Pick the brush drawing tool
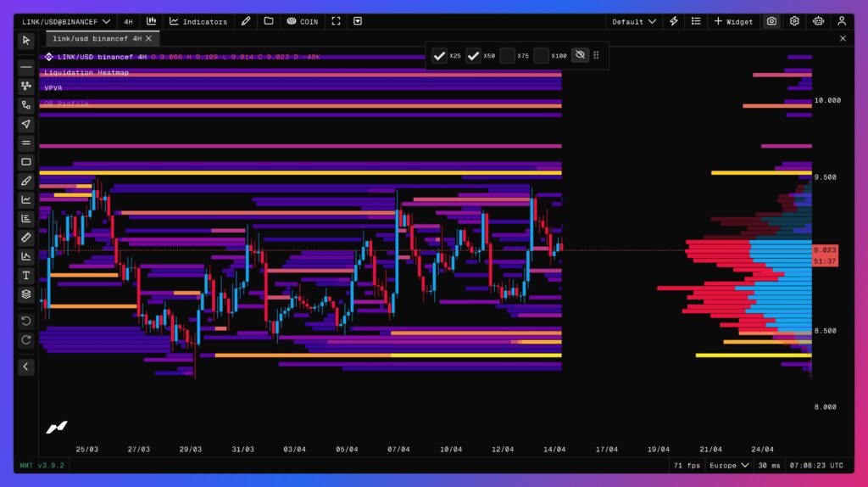 pos(26,181)
